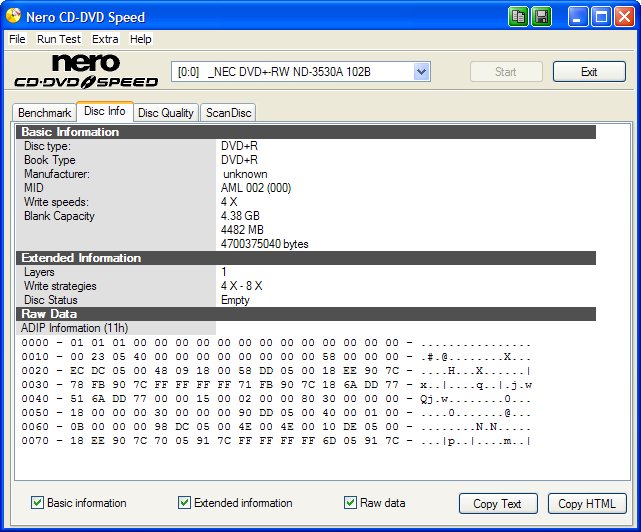Click the Exit button
641x532 pixels.
589,72
